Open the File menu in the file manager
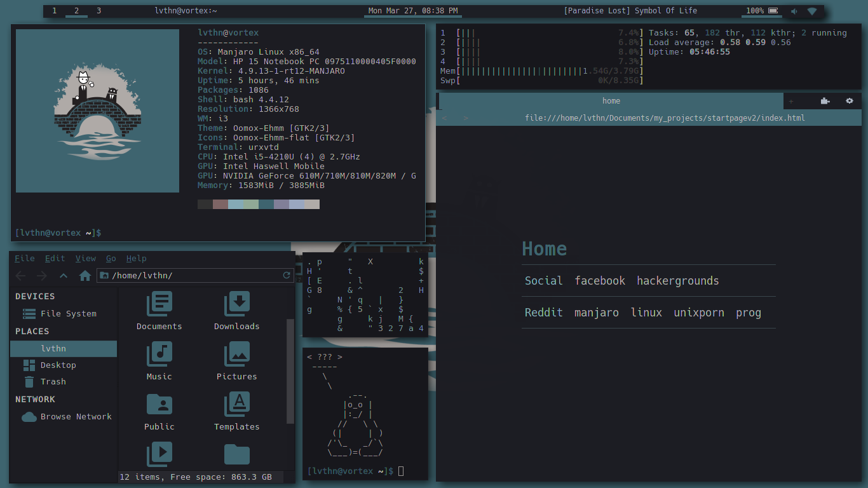Screen dimensions: 868x488 [25, 258]
